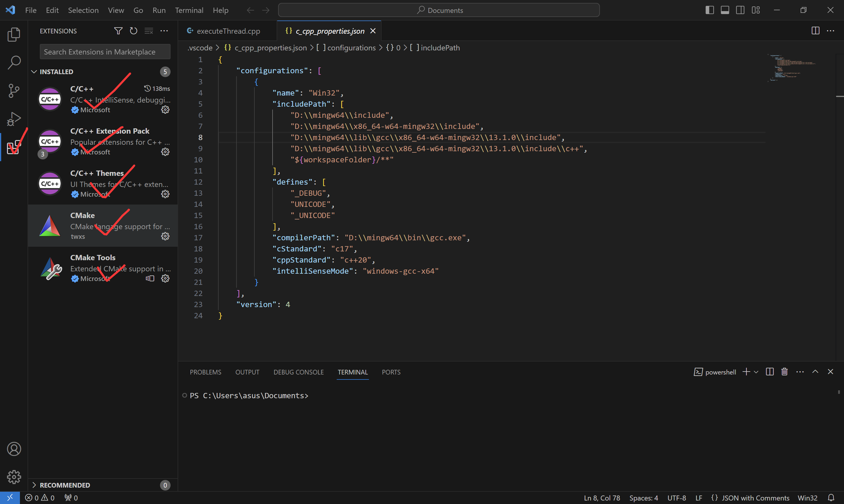Viewport: 844px width, 504px height.
Task: Toggle the bottom panel layout button
Action: tap(725, 10)
